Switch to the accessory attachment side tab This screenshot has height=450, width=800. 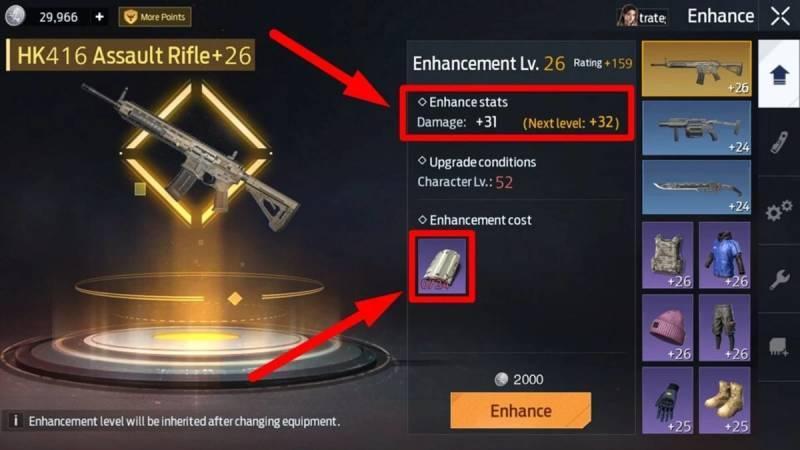(779, 142)
